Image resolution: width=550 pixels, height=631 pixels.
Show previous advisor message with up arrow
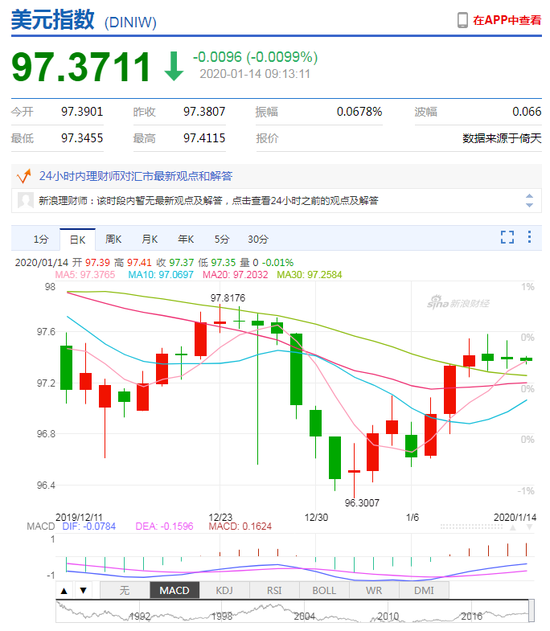coord(529,196)
